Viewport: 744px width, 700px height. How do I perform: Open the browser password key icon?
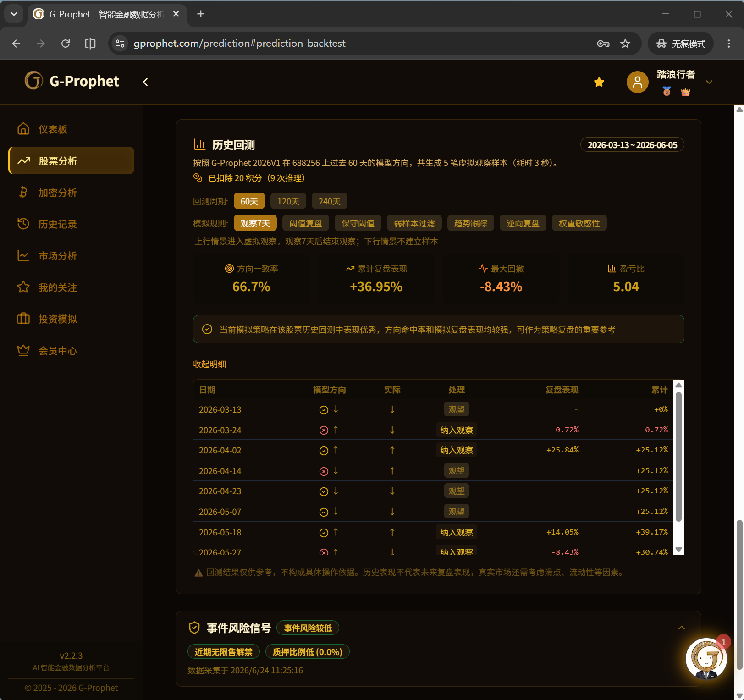(x=603, y=44)
